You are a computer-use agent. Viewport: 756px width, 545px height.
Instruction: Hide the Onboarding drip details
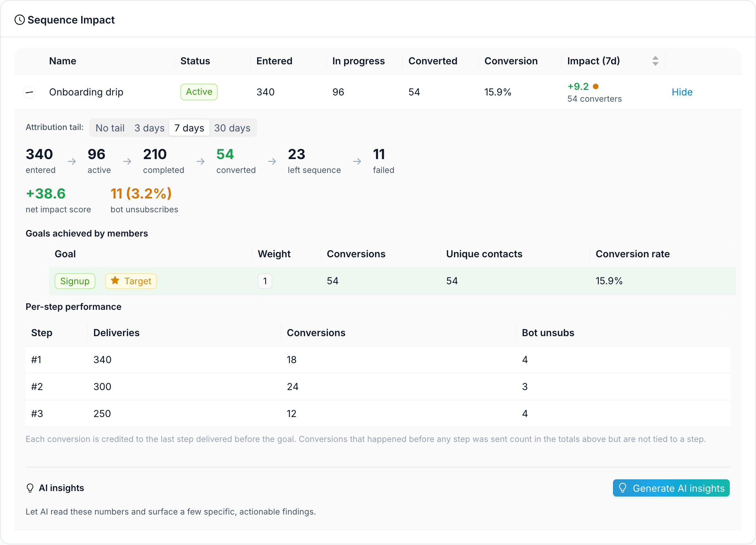click(x=682, y=92)
